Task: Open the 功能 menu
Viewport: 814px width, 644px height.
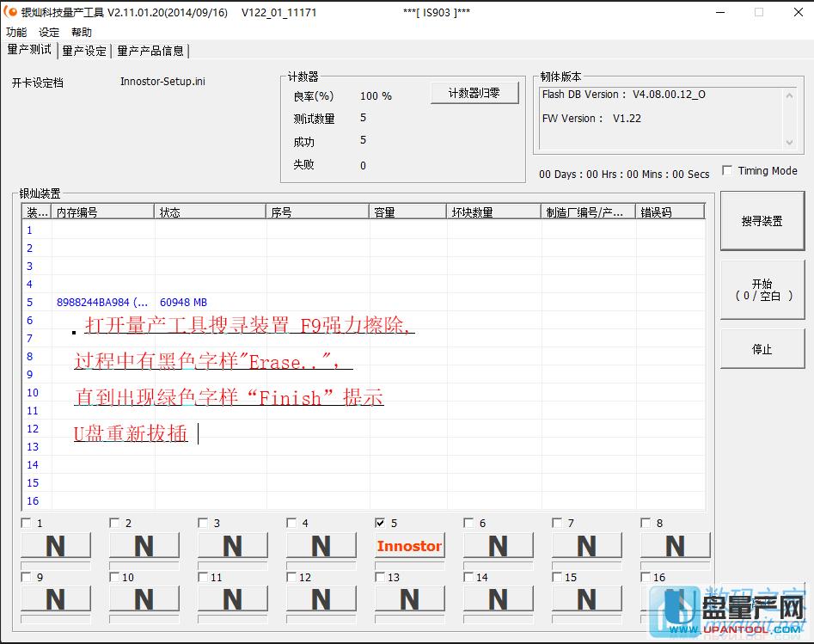Action: pos(16,33)
